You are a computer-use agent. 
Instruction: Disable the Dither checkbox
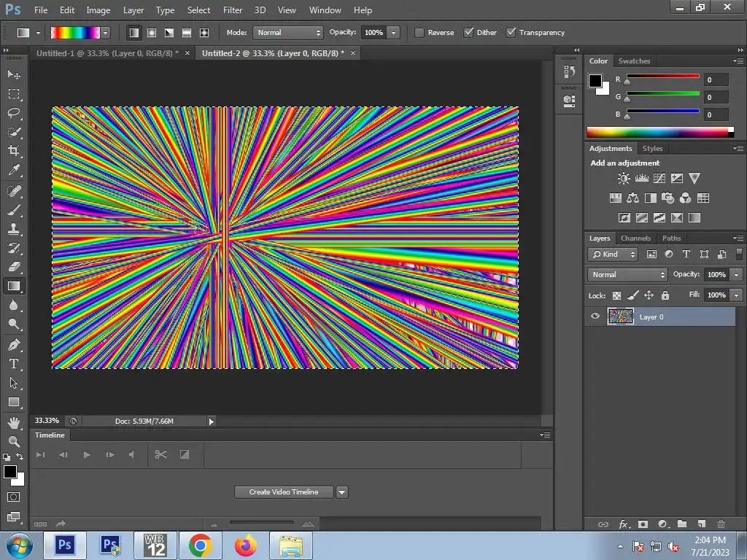pos(469,33)
